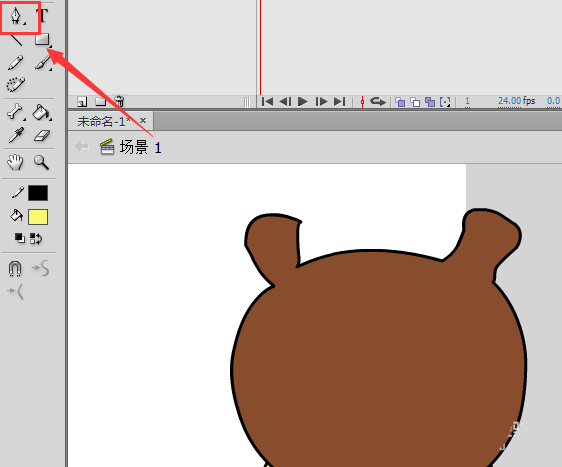The image size is (562, 467).
Task: Select the Line tool
Action: click(x=16, y=39)
